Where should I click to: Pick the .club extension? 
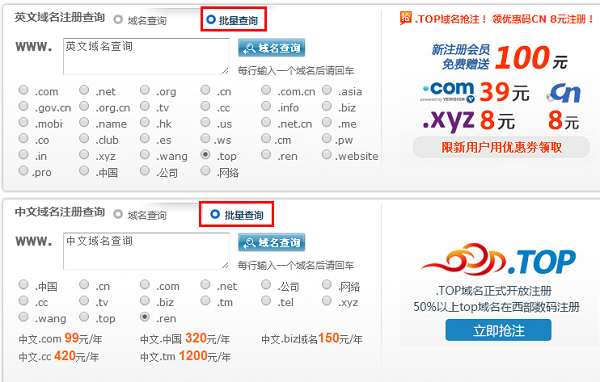[x=84, y=138]
